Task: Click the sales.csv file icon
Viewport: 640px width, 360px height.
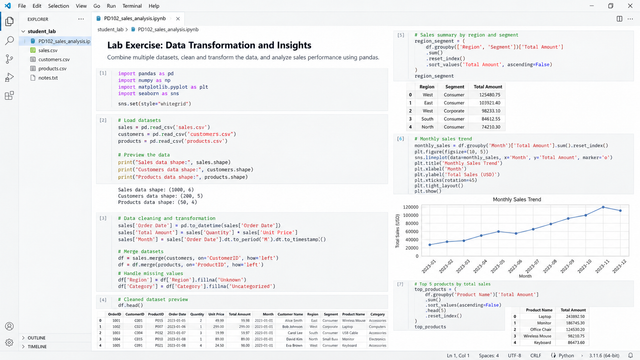Action: tap(33, 50)
